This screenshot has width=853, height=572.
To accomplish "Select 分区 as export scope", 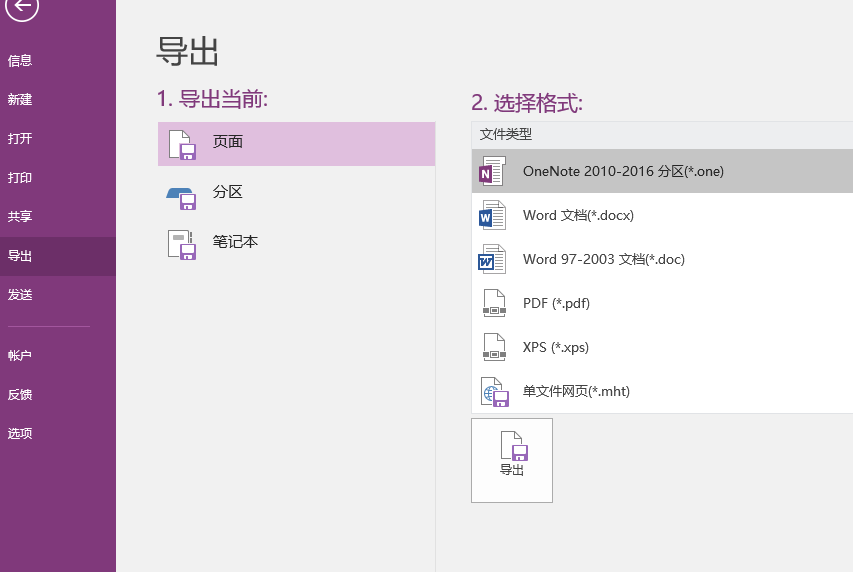I will tap(296, 193).
